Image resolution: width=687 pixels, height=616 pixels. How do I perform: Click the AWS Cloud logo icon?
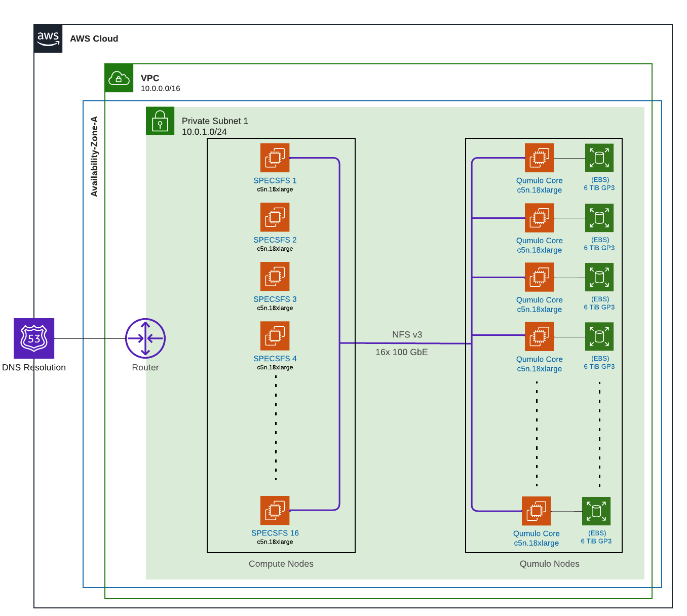(x=48, y=38)
